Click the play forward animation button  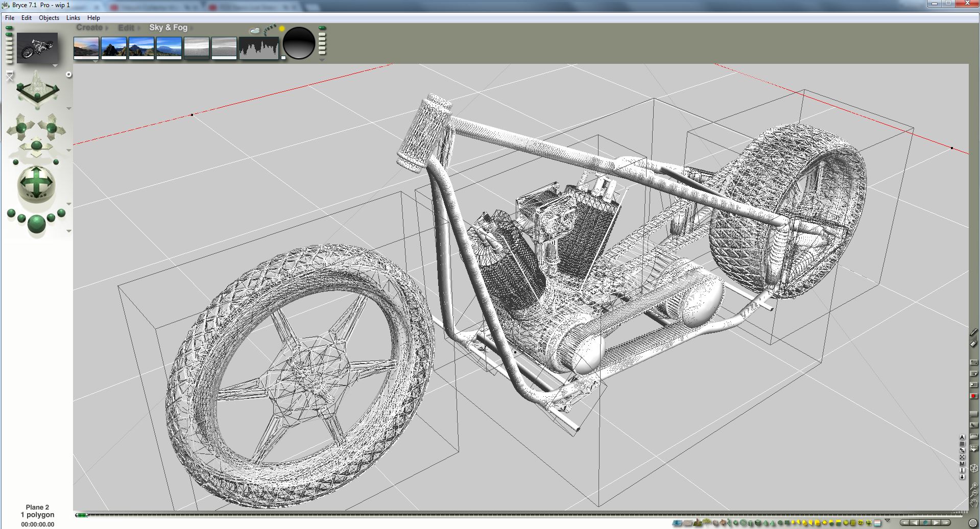[936, 523]
